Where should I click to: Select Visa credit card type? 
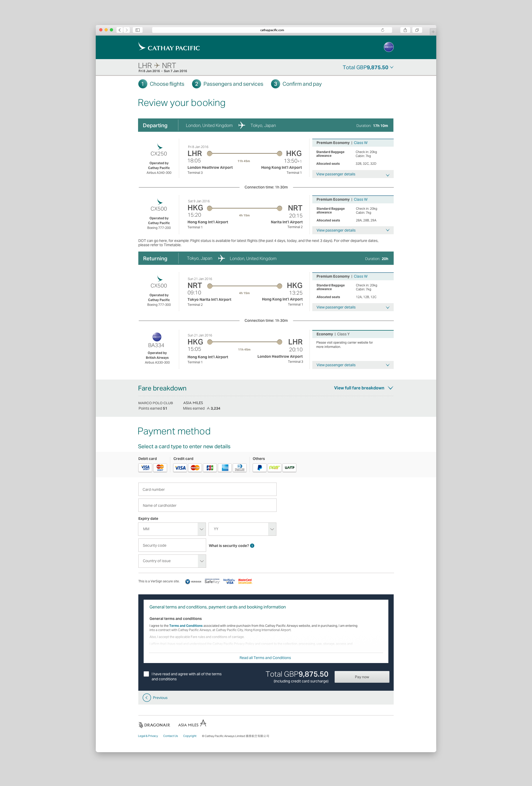(x=180, y=468)
